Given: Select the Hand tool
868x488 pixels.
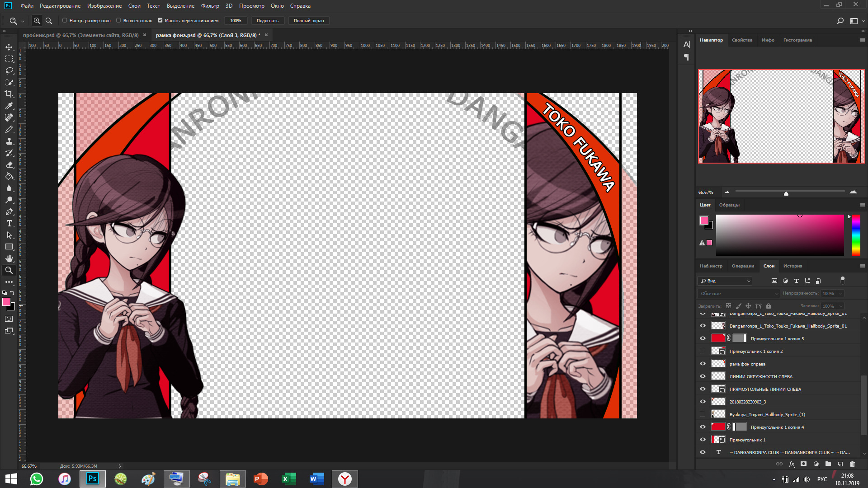Looking at the screenshot, I should [9, 258].
